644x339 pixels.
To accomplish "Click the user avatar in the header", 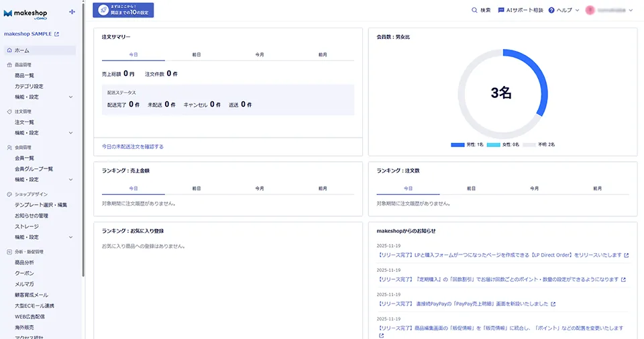I will coord(590,10).
